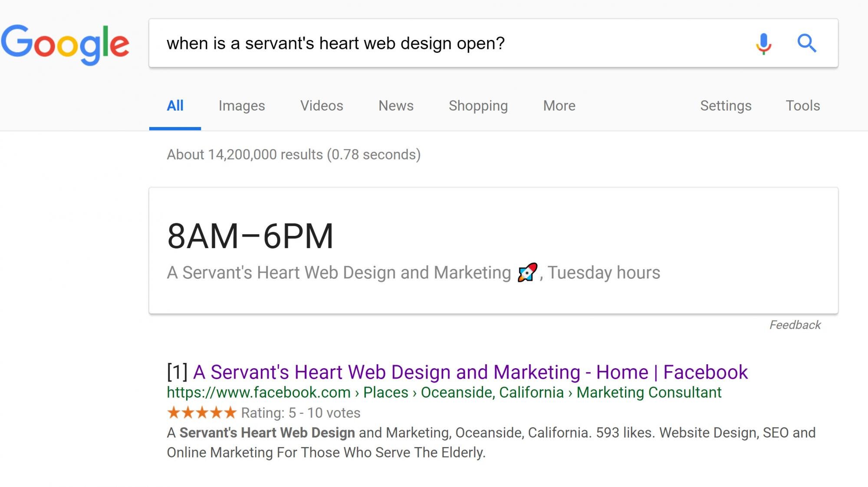The width and height of the screenshot is (868, 487).
Task: Click the result snippet description text
Action: coord(491,442)
